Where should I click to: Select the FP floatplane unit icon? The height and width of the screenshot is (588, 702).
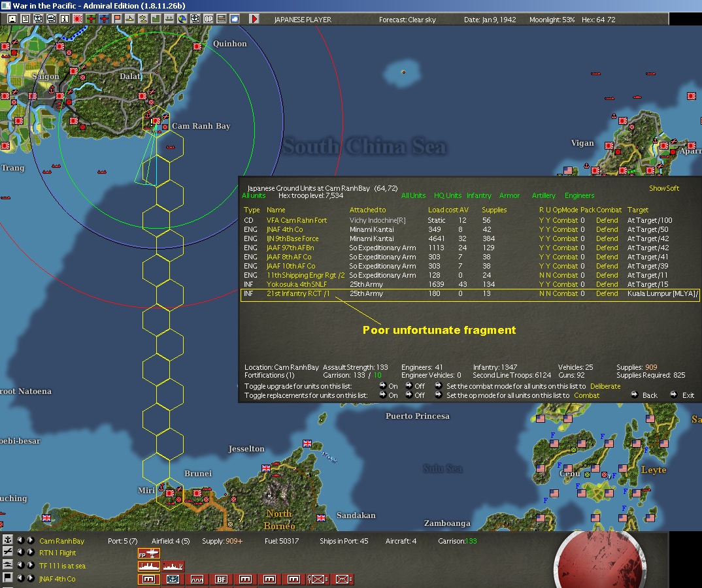coord(148,553)
